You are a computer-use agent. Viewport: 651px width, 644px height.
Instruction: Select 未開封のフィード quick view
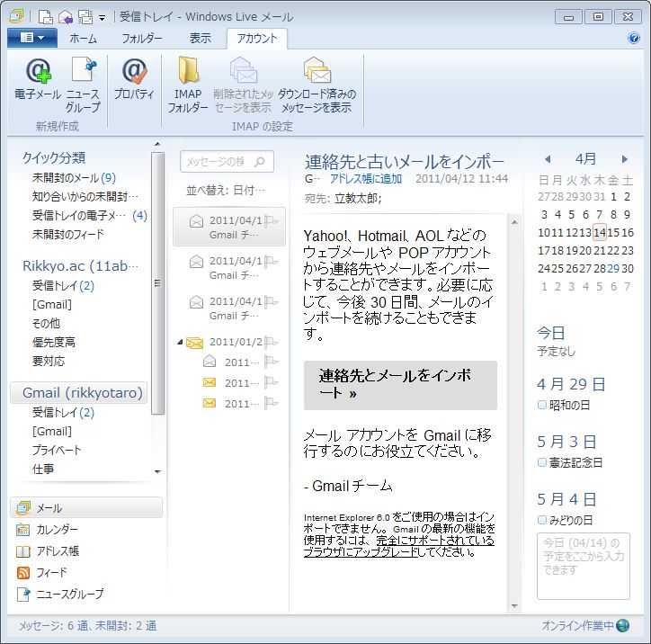pyautogui.click(x=68, y=234)
